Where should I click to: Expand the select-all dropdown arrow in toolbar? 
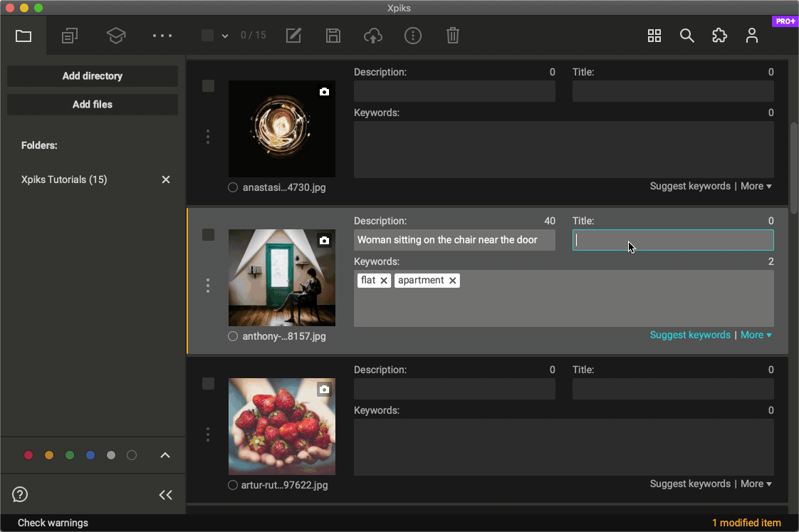[225, 36]
